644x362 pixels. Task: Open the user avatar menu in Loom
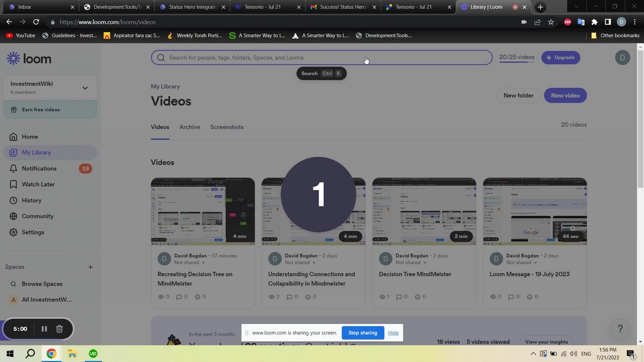[x=622, y=57]
